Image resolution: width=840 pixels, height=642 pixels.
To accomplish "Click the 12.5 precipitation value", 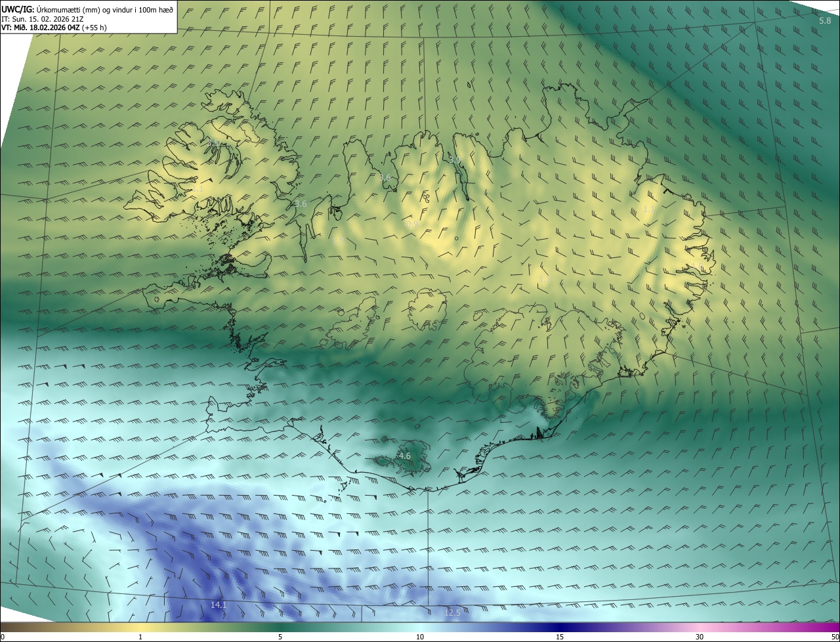I will pos(452,612).
